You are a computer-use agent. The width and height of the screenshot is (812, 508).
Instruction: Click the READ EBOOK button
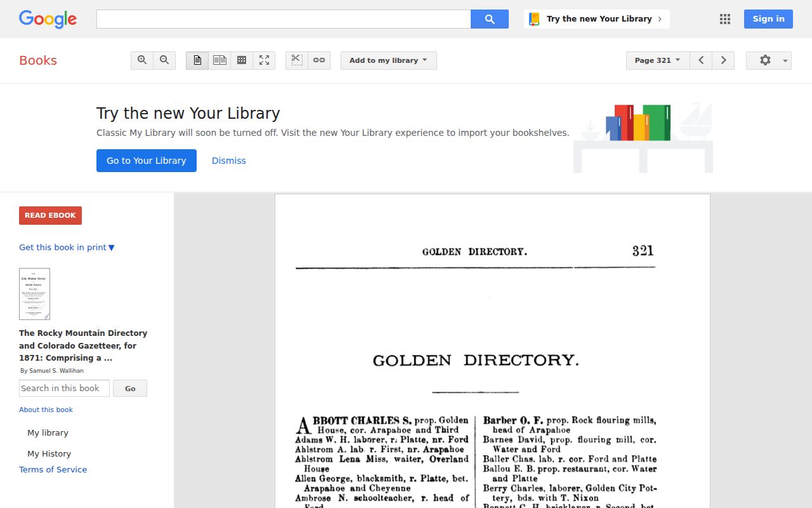coord(50,215)
